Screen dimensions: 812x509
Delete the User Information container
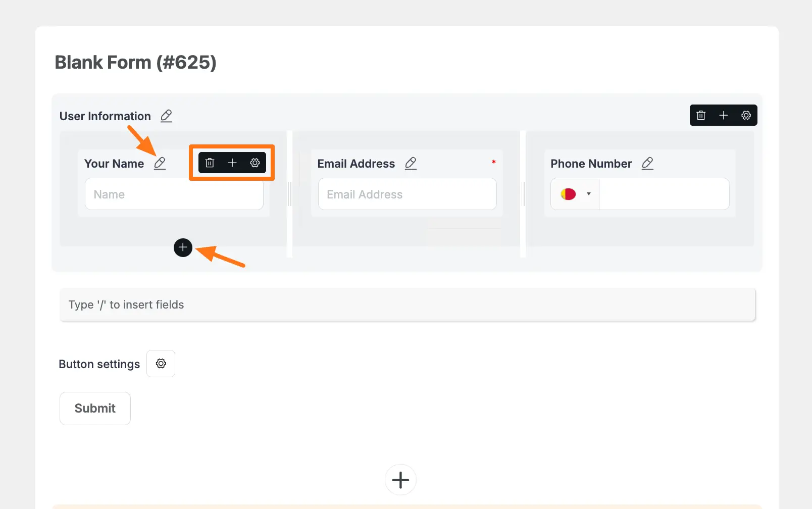pyautogui.click(x=701, y=116)
